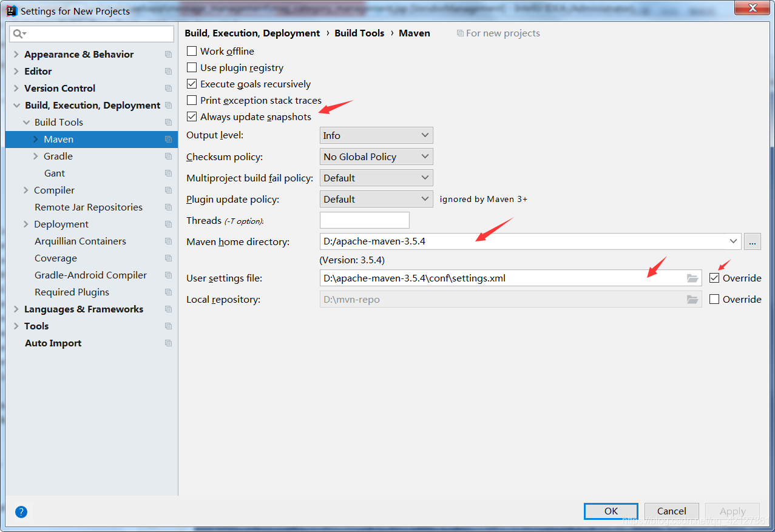This screenshot has width=775, height=532.
Task: Uncheck Execute goals recursively
Action: pyautogui.click(x=192, y=84)
